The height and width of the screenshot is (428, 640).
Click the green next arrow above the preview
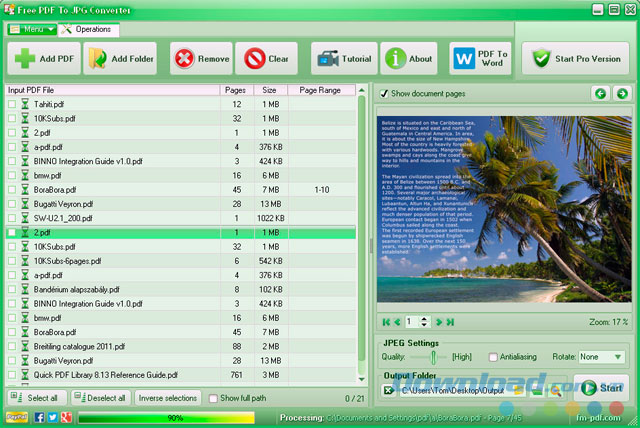click(x=621, y=94)
